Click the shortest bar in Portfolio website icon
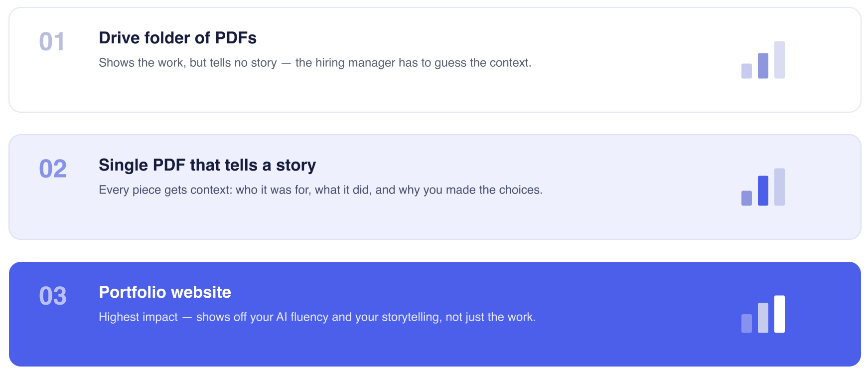 pyautogui.click(x=746, y=324)
